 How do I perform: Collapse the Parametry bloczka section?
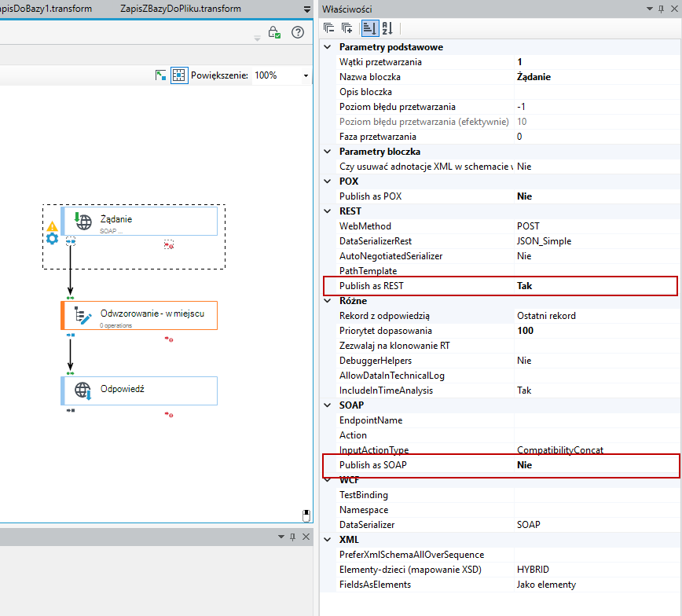tap(328, 152)
